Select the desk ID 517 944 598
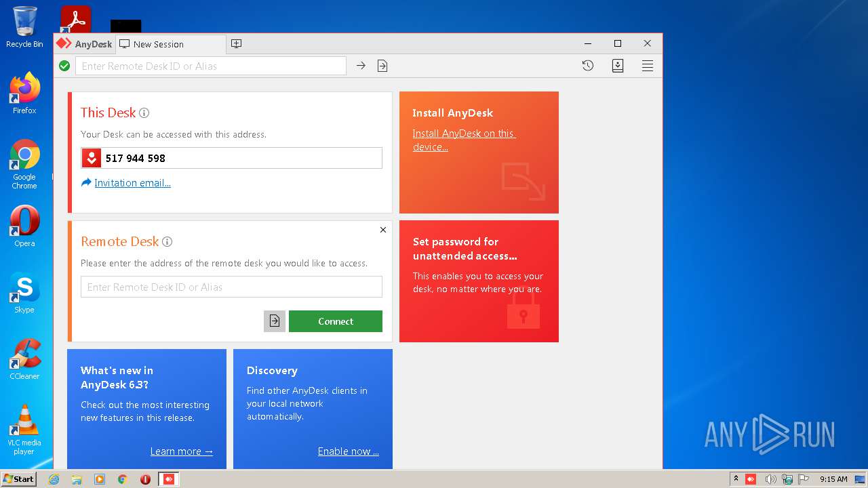Viewport: 868px width, 488px height. (x=136, y=158)
